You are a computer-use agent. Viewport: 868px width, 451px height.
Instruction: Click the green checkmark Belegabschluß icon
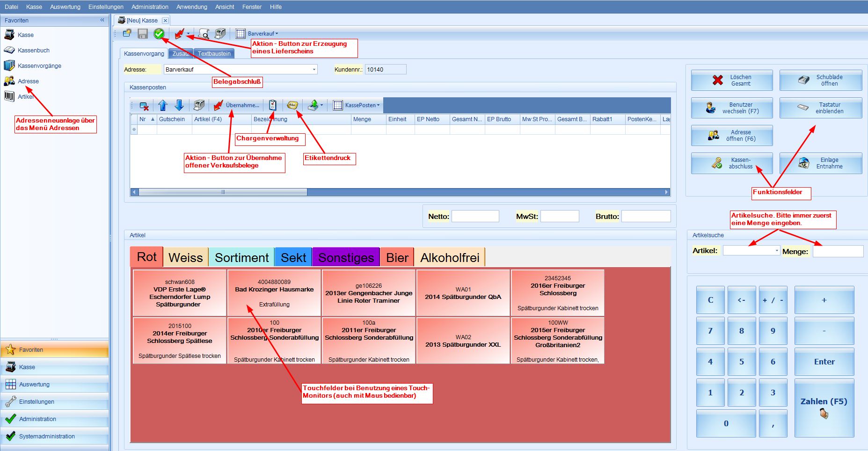(x=159, y=33)
